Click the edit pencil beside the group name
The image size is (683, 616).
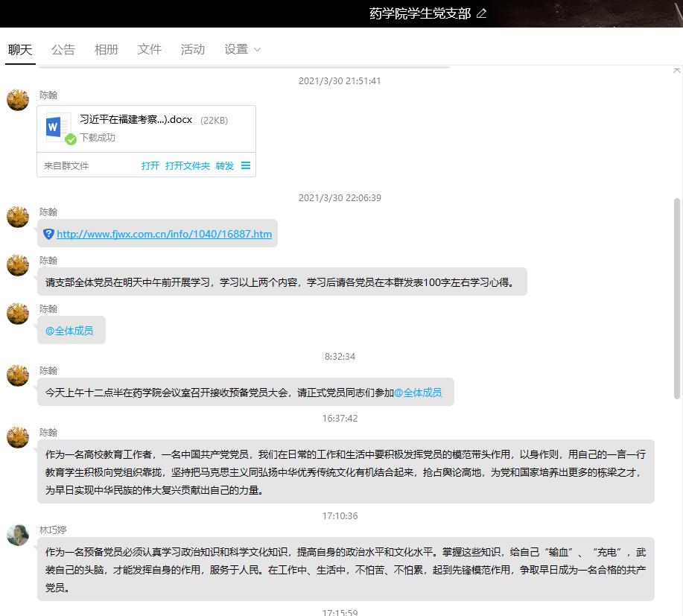click(481, 13)
